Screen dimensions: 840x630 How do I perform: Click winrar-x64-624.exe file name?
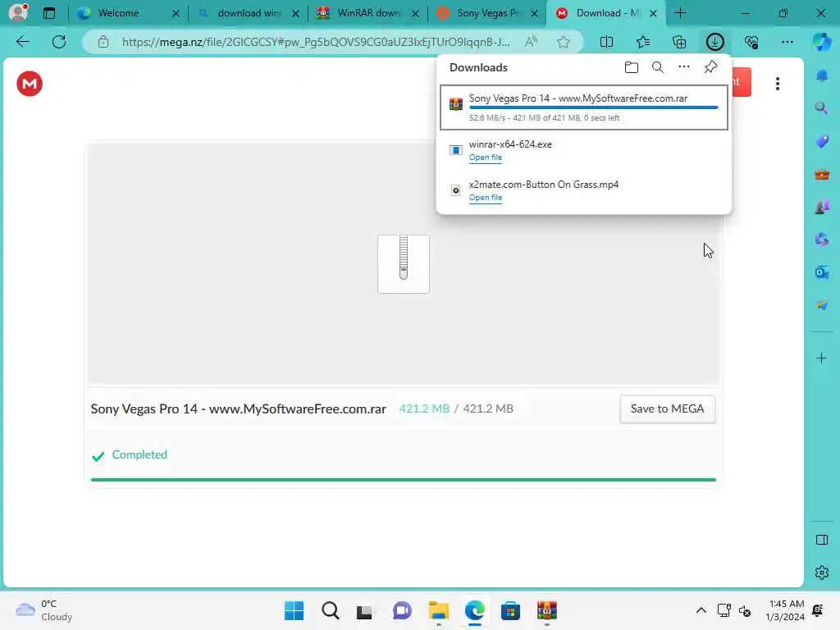510,144
